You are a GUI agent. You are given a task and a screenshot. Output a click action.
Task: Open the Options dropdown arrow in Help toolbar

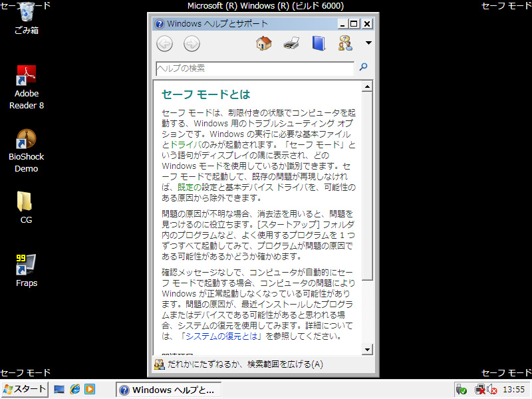pos(368,44)
